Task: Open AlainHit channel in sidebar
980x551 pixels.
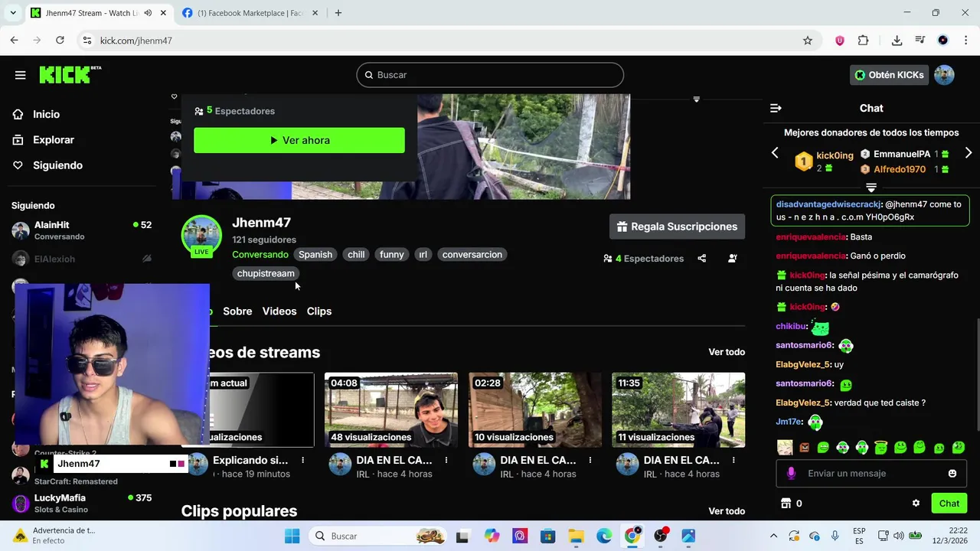Action: pyautogui.click(x=81, y=230)
